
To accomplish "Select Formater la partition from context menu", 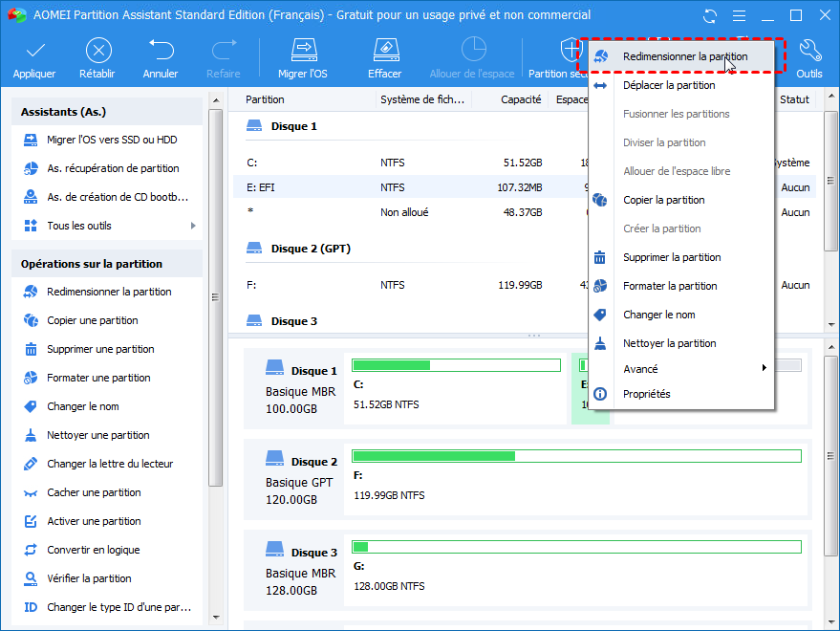I will pyautogui.click(x=669, y=286).
